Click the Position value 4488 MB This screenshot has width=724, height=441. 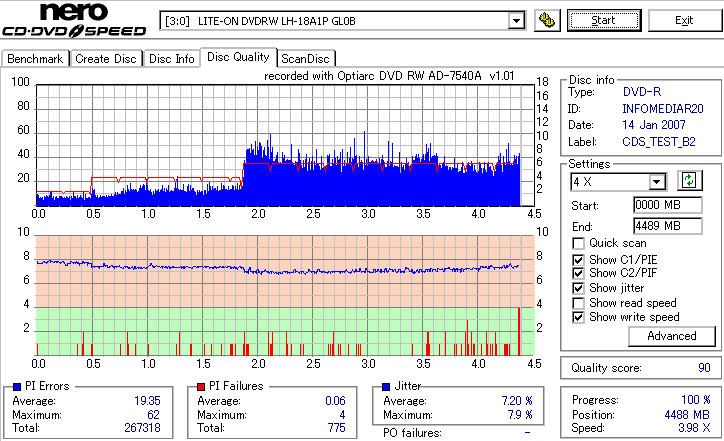tap(687, 415)
